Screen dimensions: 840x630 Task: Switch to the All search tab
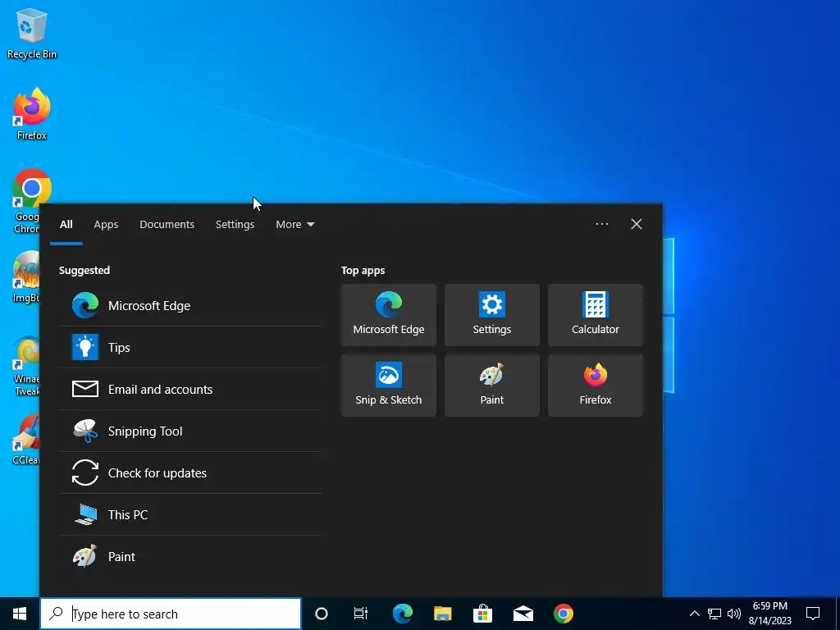(x=66, y=224)
